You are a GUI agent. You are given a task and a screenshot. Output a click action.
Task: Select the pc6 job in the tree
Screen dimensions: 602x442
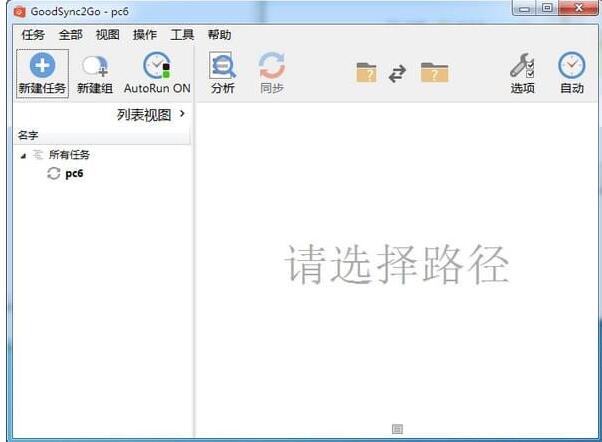(74, 173)
